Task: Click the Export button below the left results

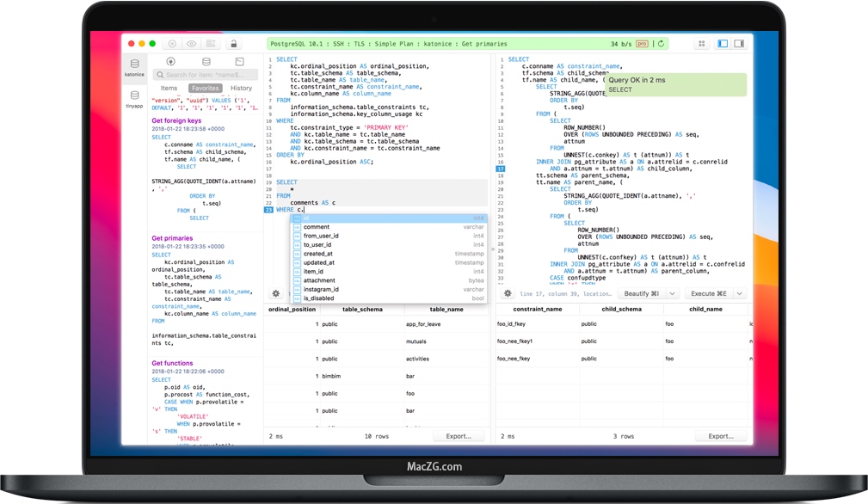Action: coord(459,436)
